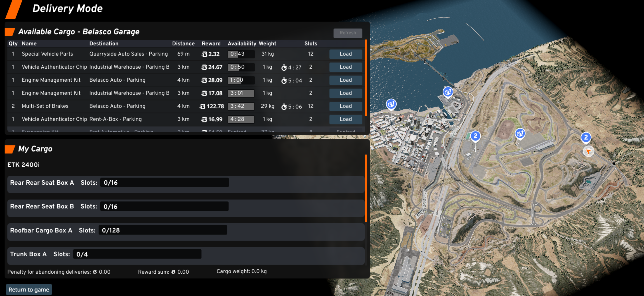Image resolution: width=644 pixels, height=296 pixels.
Task: Load the Vehicle Authenticator Chip bound for Rent-A-Box
Action: [x=345, y=119]
